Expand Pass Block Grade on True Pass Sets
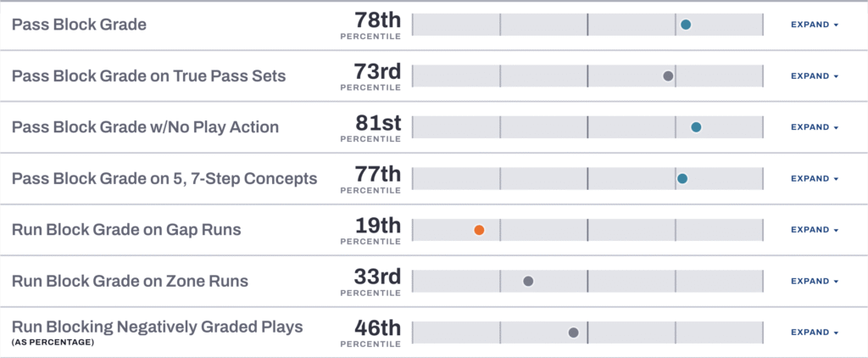This screenshot has width=868, height=358. 814,76
